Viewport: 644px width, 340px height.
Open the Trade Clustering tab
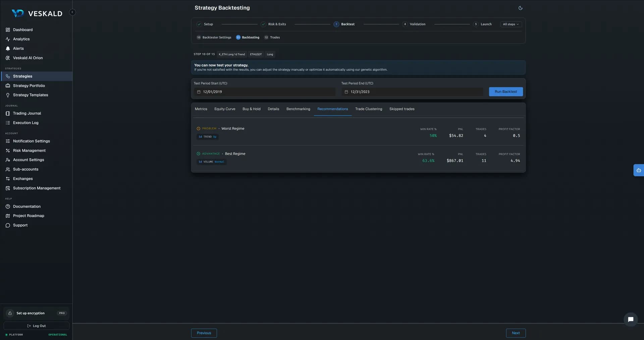pyautogui.click(x=369, y=109)
